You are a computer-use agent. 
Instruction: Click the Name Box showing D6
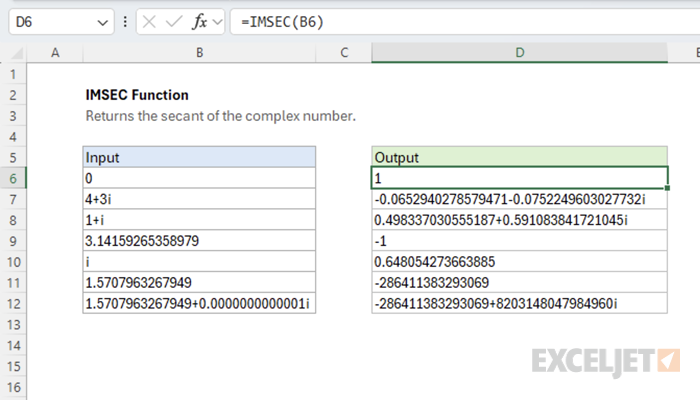(61, 21)
